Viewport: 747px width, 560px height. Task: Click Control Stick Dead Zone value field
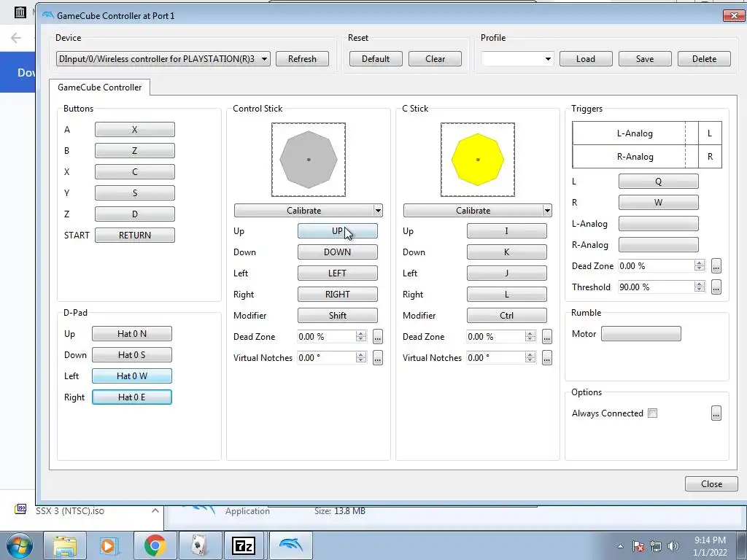[x=326, y=337]
